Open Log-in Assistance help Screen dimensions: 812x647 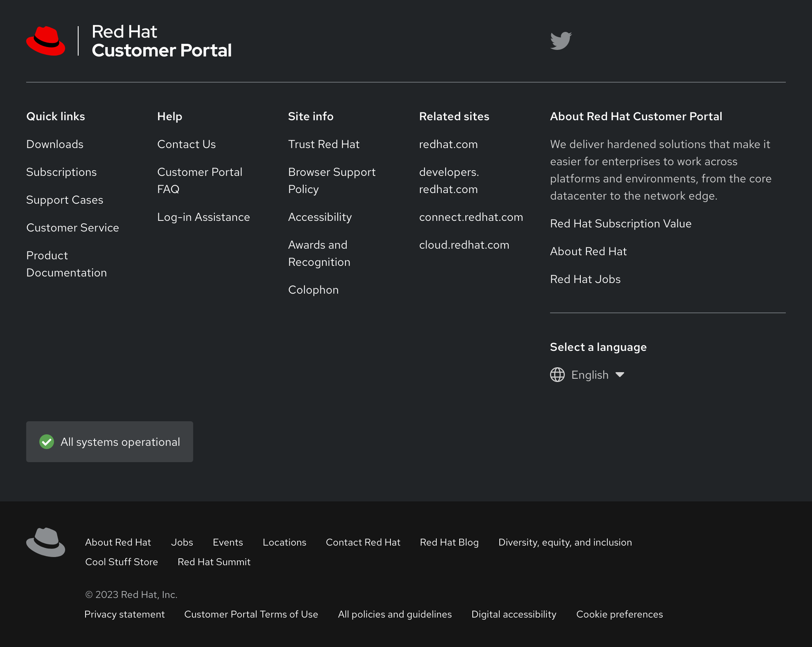click(x=203, y=217)
